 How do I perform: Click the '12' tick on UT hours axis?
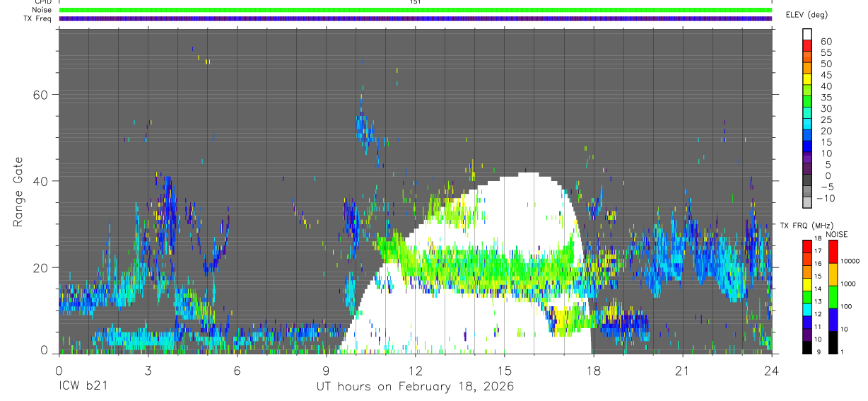[415, 371]
